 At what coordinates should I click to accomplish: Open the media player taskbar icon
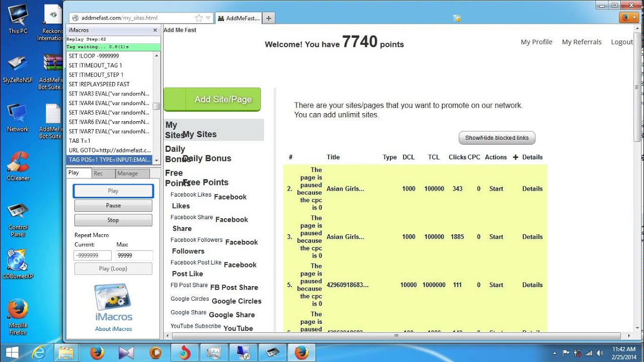155,353
